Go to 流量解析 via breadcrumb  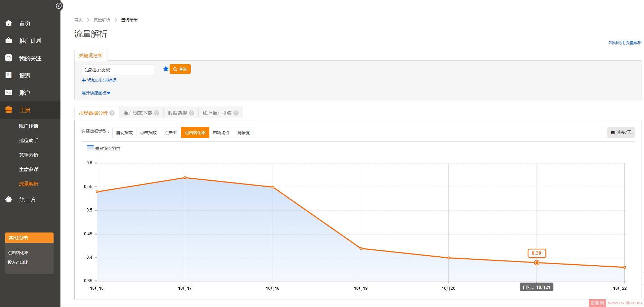point(102,20)
